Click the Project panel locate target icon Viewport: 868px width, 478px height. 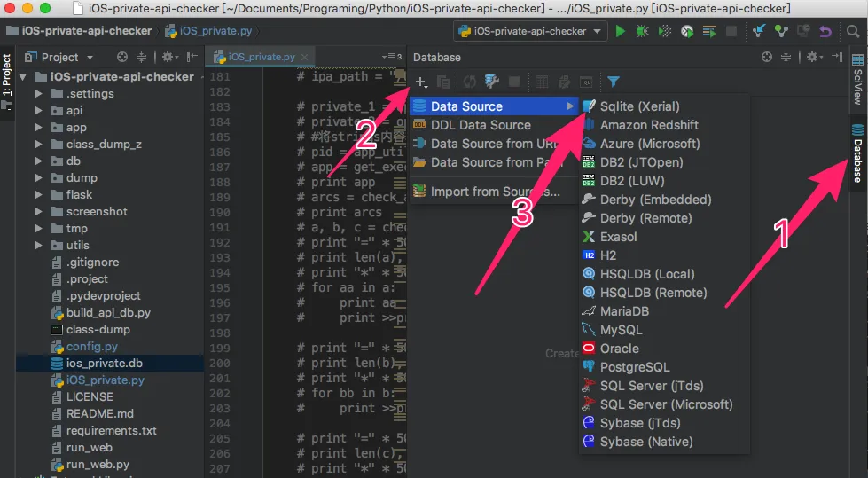(122, 57)
